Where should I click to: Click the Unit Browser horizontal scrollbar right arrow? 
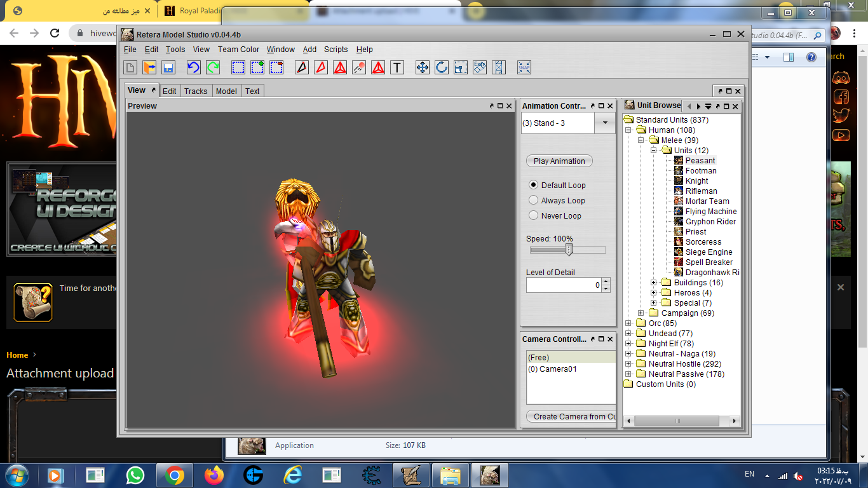pos(735,421)
